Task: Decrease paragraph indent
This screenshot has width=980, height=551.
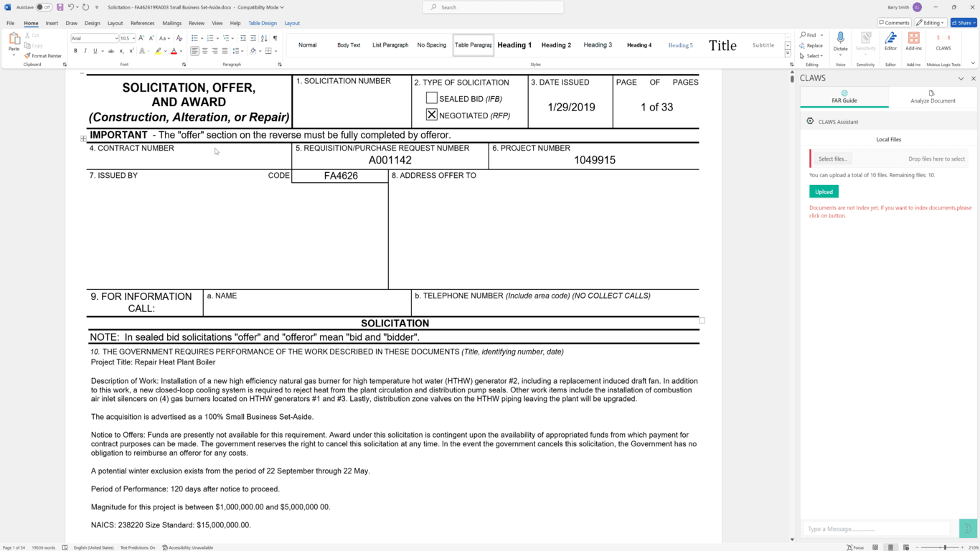Action: 243,38
